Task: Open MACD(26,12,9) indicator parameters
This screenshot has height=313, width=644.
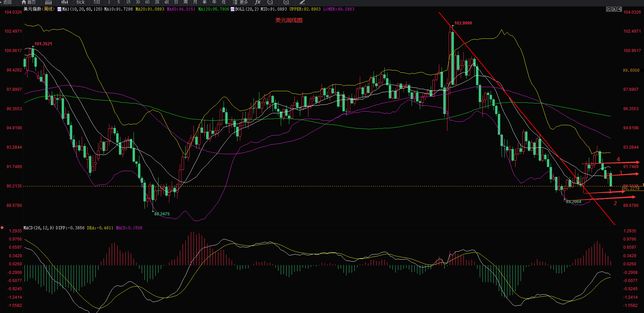Action: (x=38, y=228)
